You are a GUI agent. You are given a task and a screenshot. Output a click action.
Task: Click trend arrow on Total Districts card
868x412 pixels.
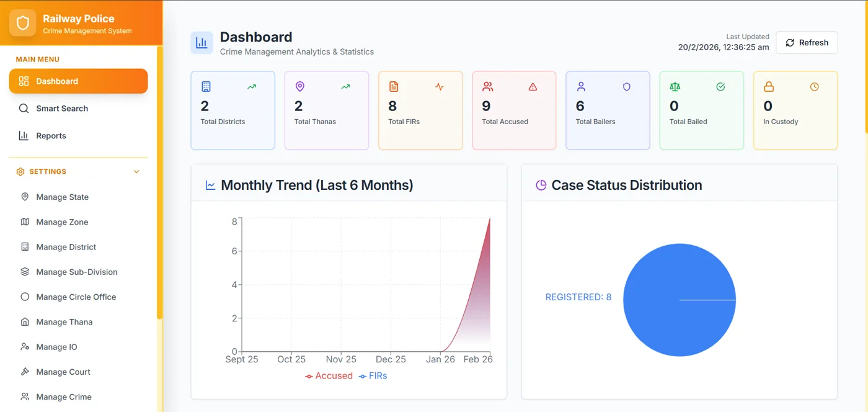point(252,87)
